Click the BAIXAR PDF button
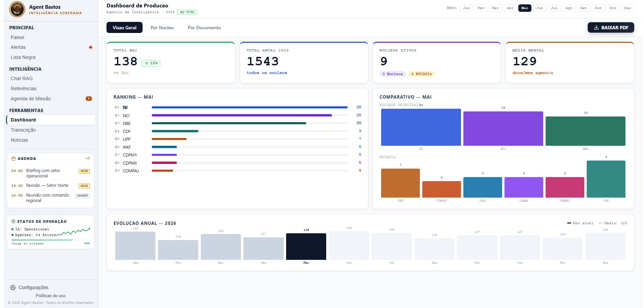Viewport: 644px width, 308px height. [x=611, y=28]
